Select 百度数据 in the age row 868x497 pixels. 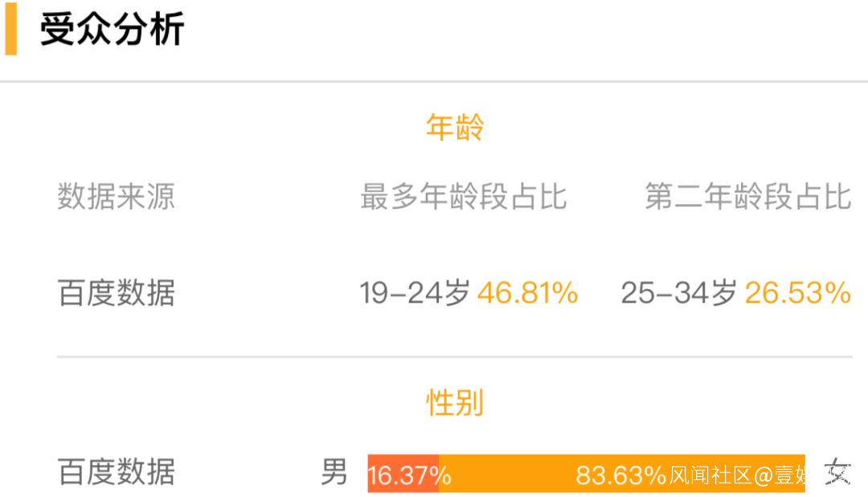pos(116,293)
